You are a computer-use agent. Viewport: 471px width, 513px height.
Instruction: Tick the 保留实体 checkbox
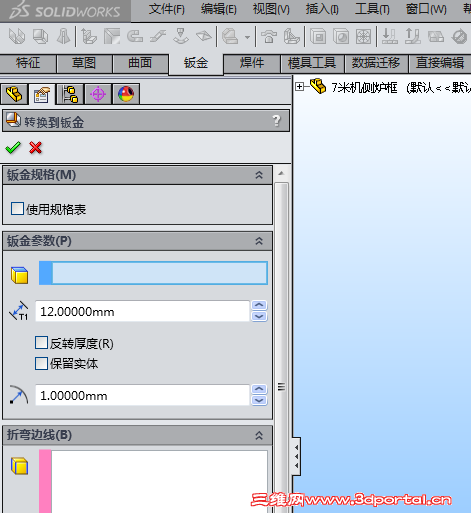[x=41, y=363]
